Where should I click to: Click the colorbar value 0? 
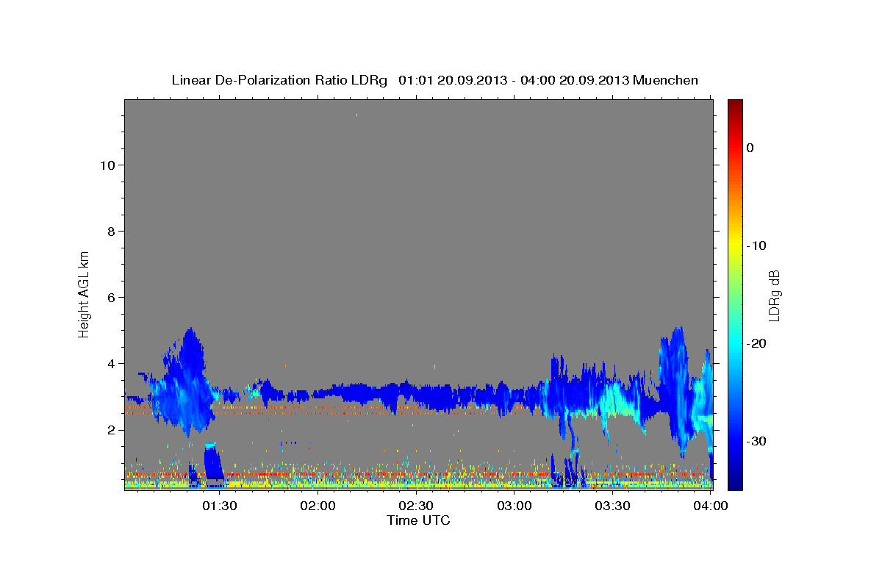pyautogui.click(x=750, y=148)
